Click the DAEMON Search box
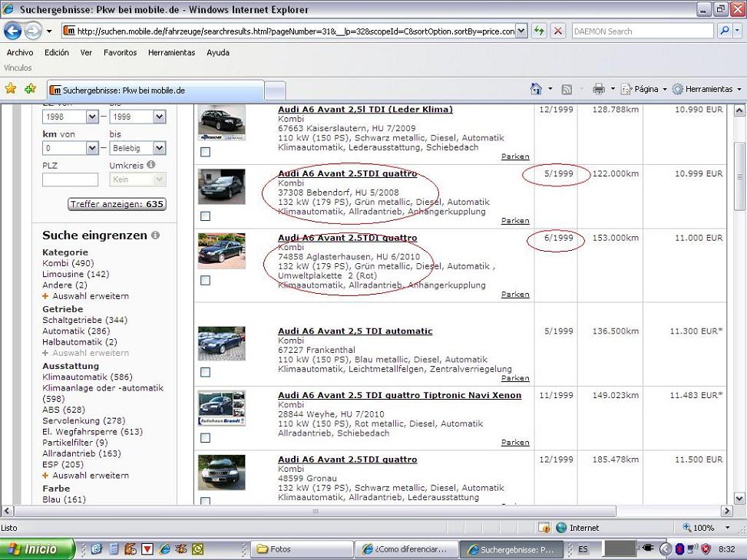This screenshot has height=560, width=747. 643,31
